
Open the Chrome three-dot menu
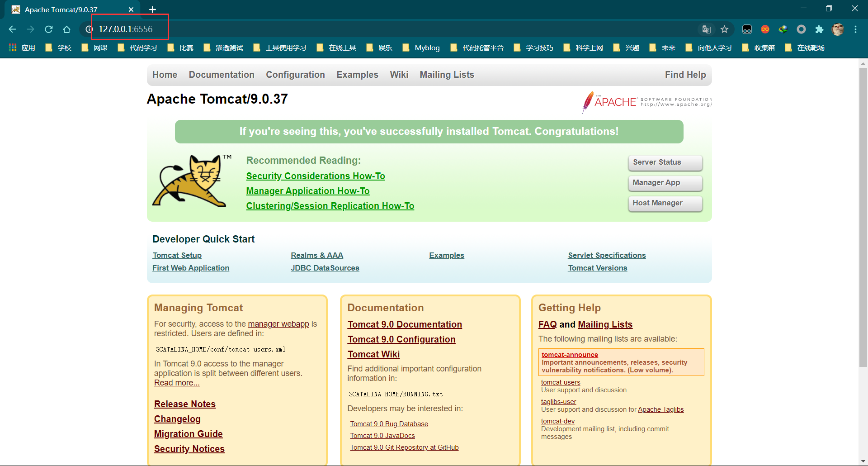[x=855, y=29]
